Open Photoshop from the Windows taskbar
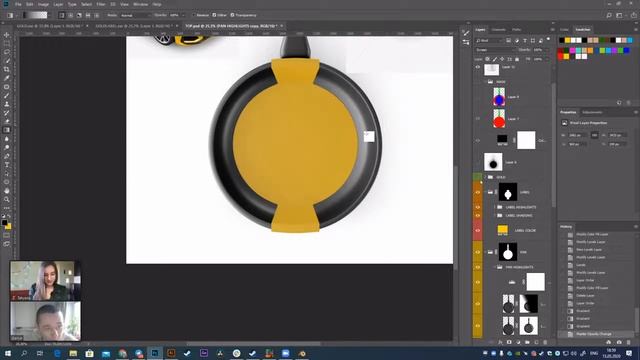 (155, 353)
